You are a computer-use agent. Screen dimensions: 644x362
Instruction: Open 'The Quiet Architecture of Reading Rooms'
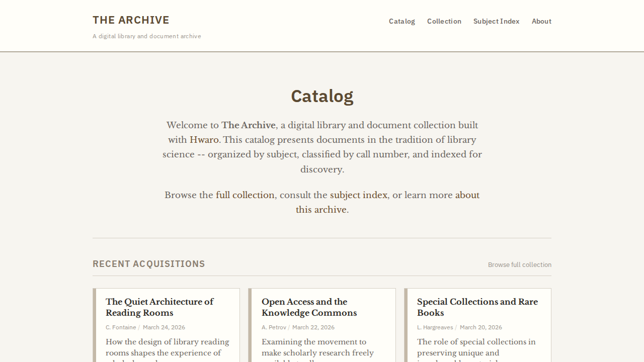click(x=159, y=307)
